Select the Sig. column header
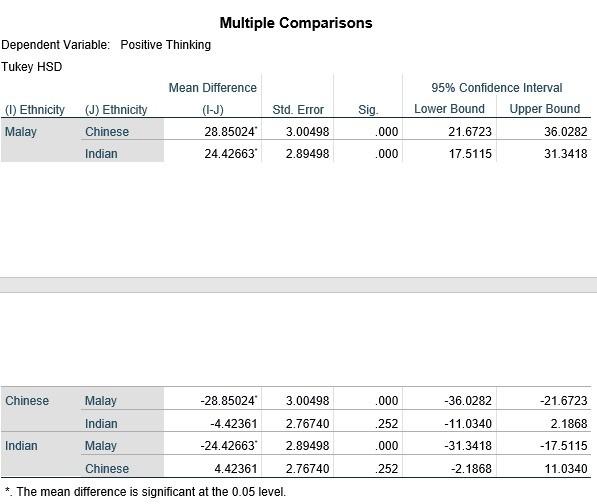Screen dimensions: 597x504 pyautogui.click(x=368, y=110)
